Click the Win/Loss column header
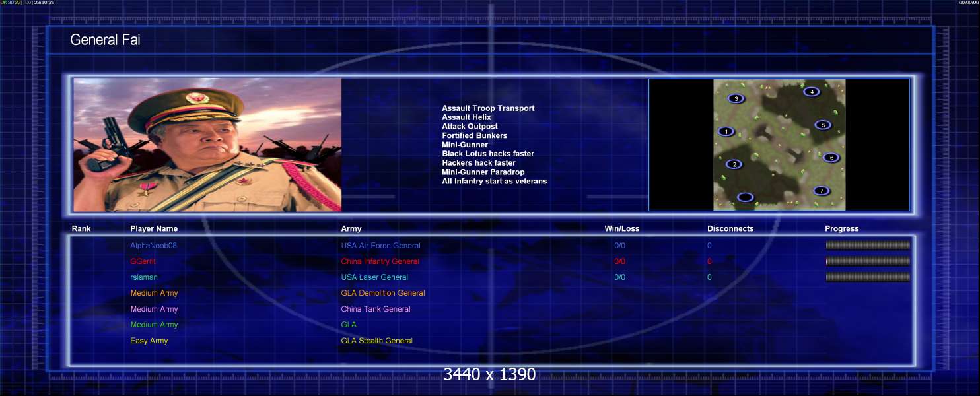980x396 pixels. pyautogui.click(x=622, y=228)
